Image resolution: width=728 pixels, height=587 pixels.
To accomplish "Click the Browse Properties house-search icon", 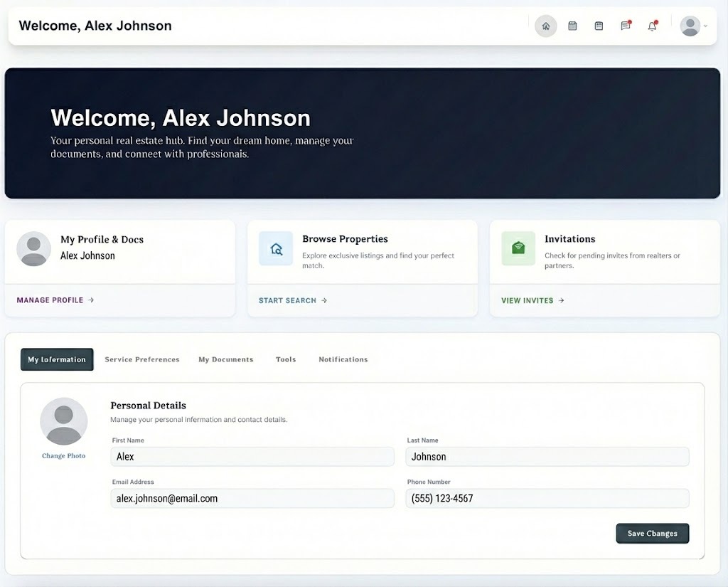I will click(276, 249).
